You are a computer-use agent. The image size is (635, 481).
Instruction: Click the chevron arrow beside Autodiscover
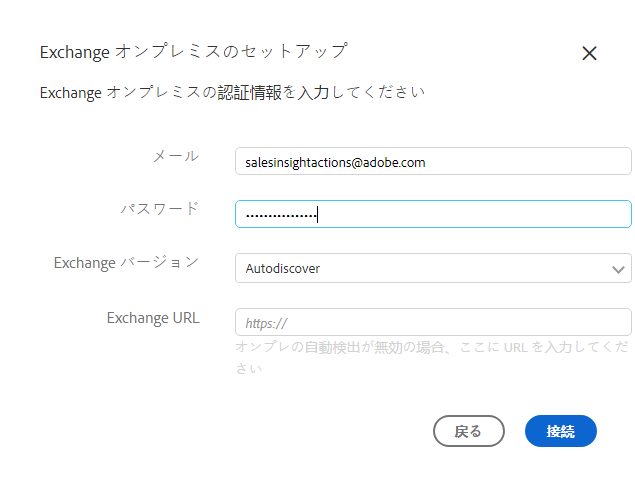pos(616,268)
